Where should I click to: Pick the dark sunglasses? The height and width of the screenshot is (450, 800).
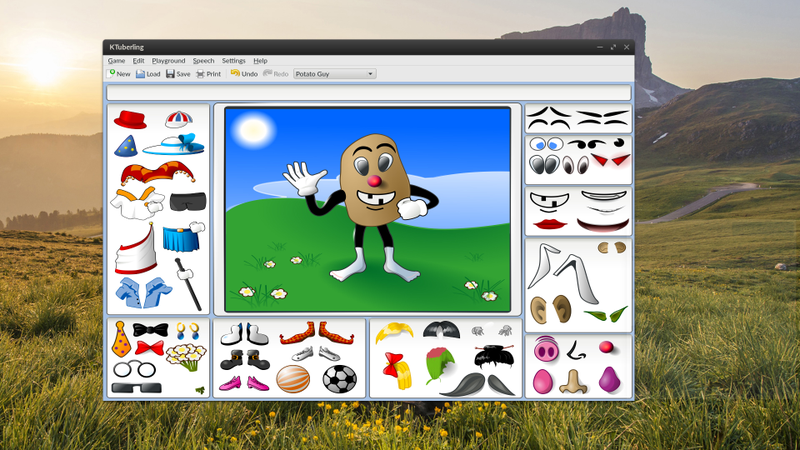click(136, 388)
